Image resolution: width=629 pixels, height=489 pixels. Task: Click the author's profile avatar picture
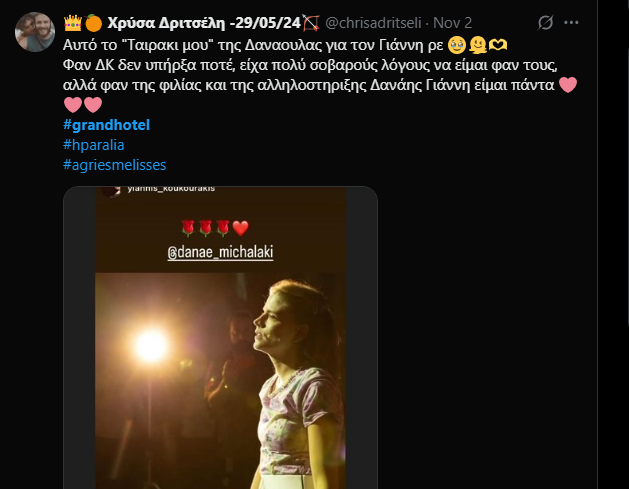[x=34, y=32]
